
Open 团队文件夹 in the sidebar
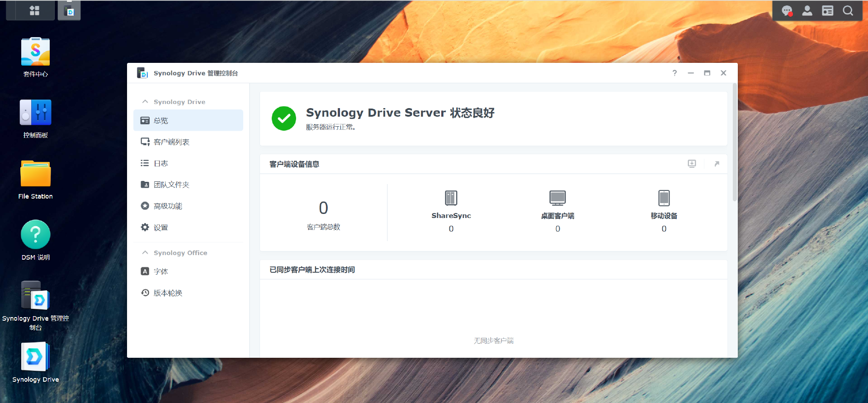point(188,185)
